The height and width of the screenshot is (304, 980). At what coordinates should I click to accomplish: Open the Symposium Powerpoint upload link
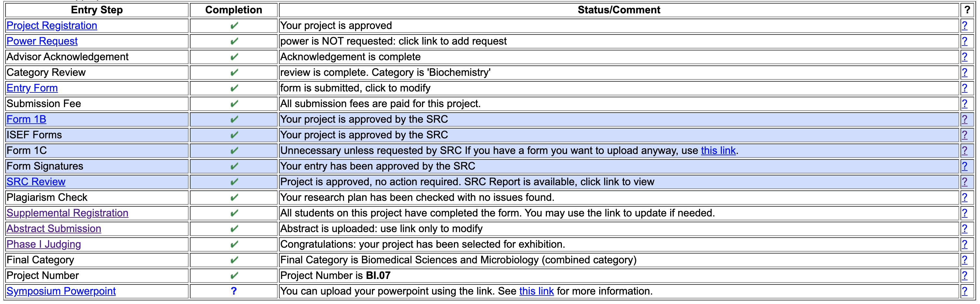(61, 291)
